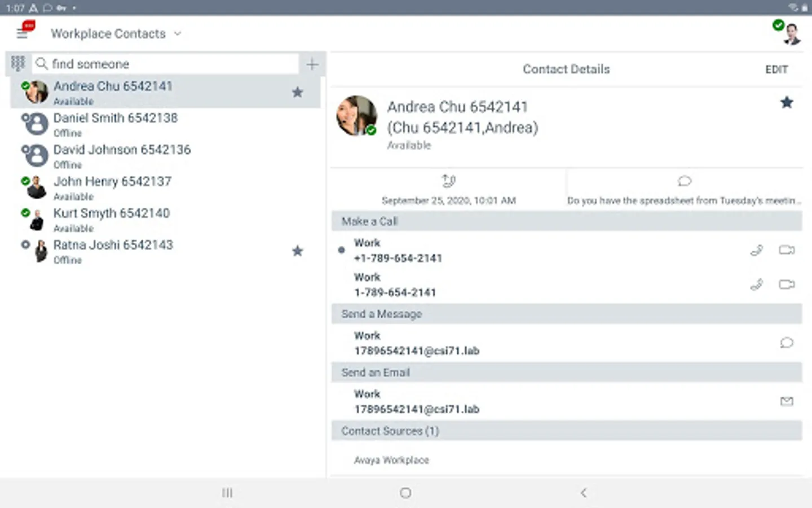Tap Android back button
The height and width of the screenshot is (508, 812).
[x=584, y=493]
